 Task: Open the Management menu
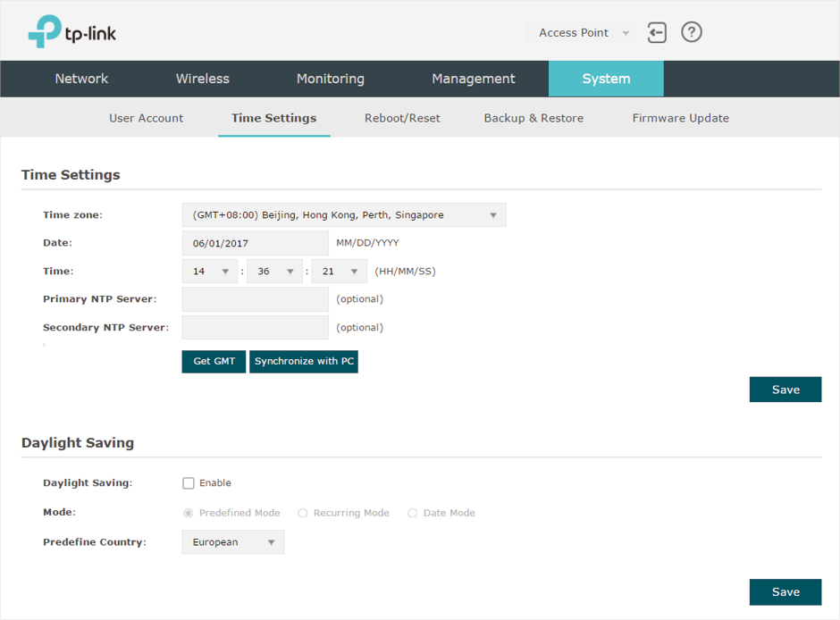tap(474, 79)
